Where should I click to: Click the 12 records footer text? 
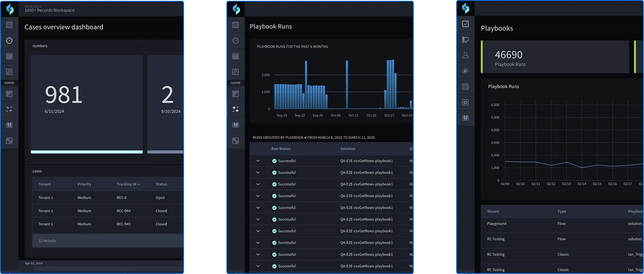click(47, 241)
